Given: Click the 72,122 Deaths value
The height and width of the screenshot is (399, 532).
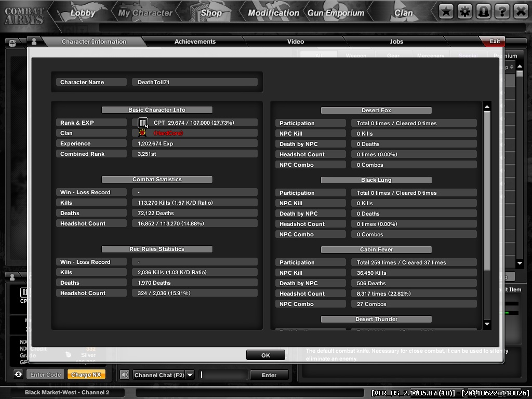Looking at the screenshot, I should pos(156,213).
